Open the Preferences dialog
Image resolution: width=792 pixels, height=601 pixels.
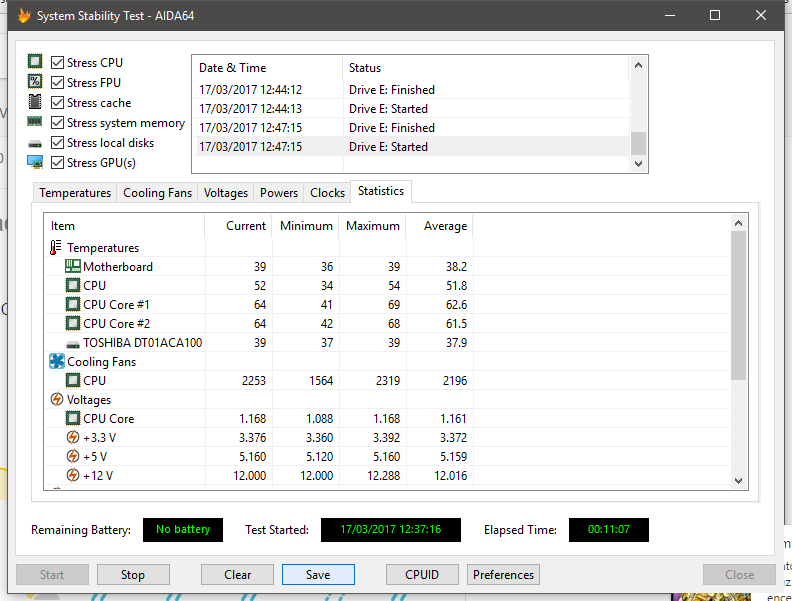504,575
